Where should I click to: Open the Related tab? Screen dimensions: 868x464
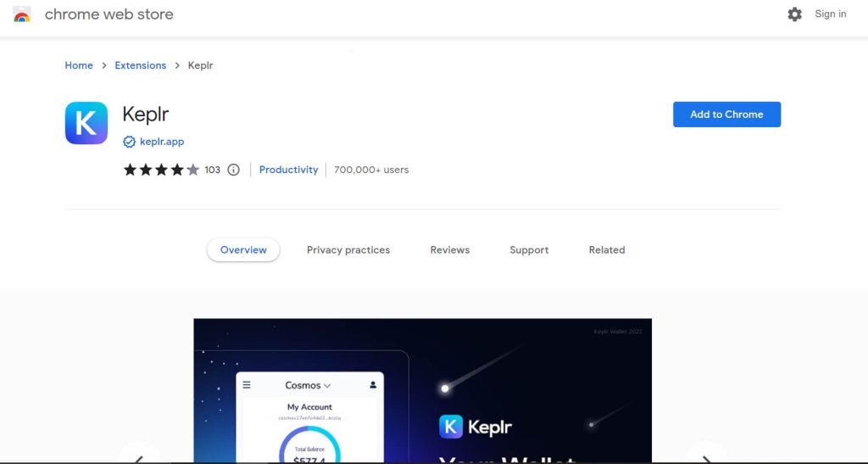607,249
